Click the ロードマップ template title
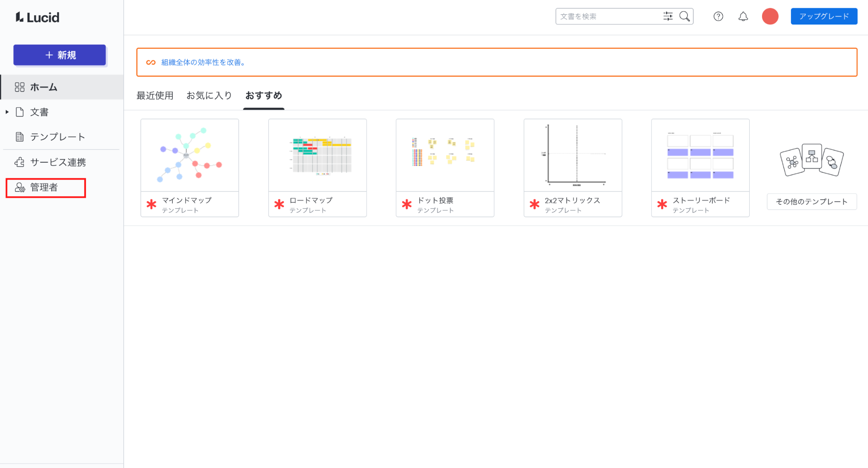The image size is (868, 468). tap(311, 200)
